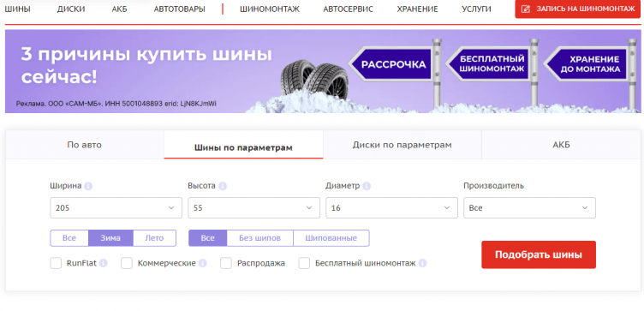Choose the Шипованные option
644x311 pixels.
click(x=331, y=238)
